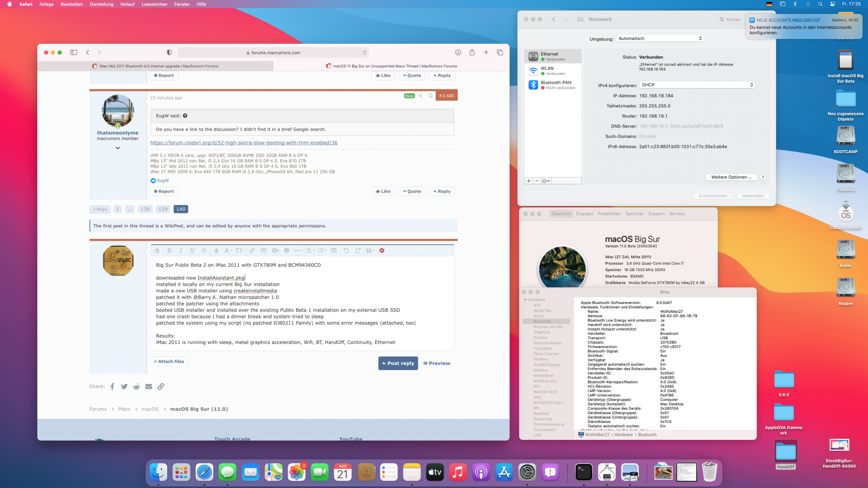Image resolution: width=868 pixels, height=488 pixels.
Task: Open the Safari share menu
Action: [x=472, y=52]
